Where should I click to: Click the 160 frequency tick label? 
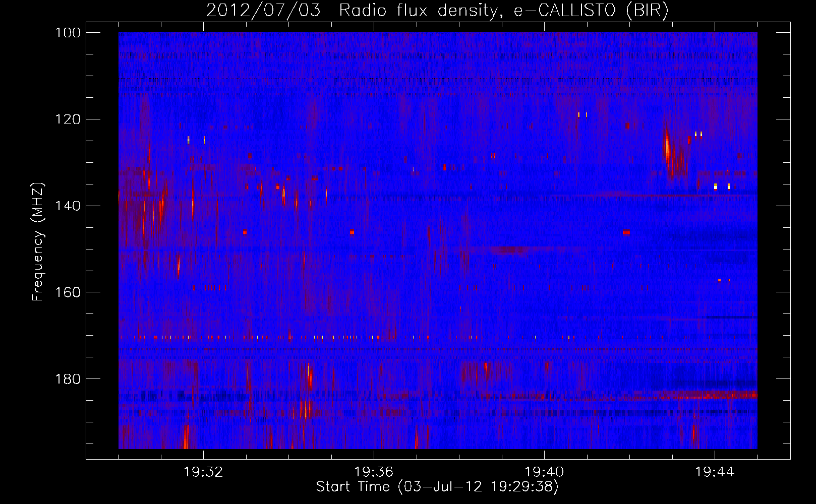pyautogui.click(x=67, y=292)
